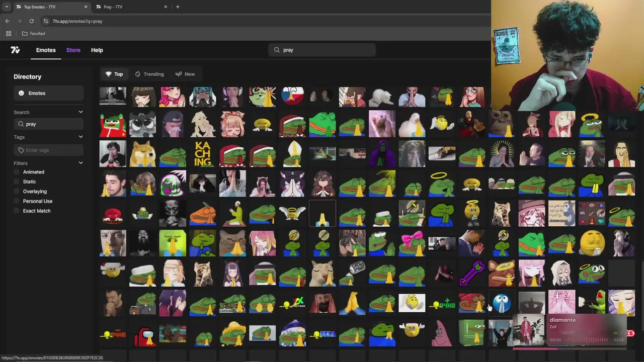Image resolution: width=644 pixels, height=362 pixels.
Task: Check the Personal Use filter
Action: (x=17, y=201)
